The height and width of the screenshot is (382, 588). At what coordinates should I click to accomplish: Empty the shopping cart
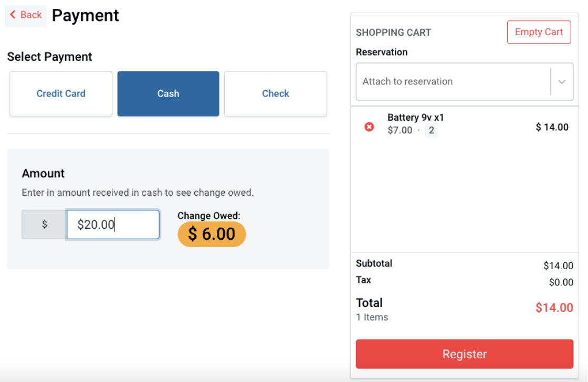tap(539, 32)
